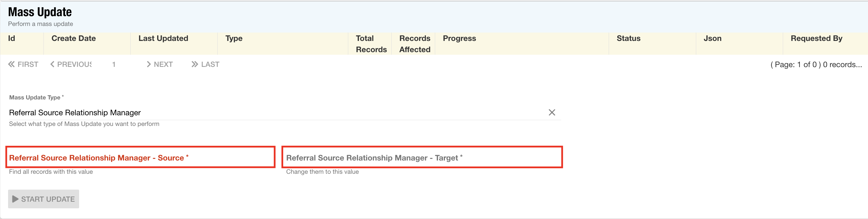Viewport: 868px width, 219px height.
Task: Go to FIRST page of results
Action: 23,65
